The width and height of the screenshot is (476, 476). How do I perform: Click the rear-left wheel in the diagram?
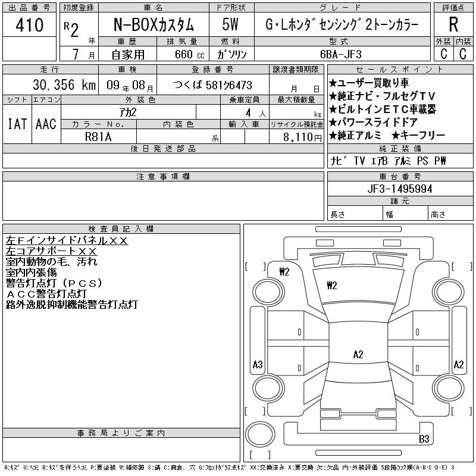point(268,388)
